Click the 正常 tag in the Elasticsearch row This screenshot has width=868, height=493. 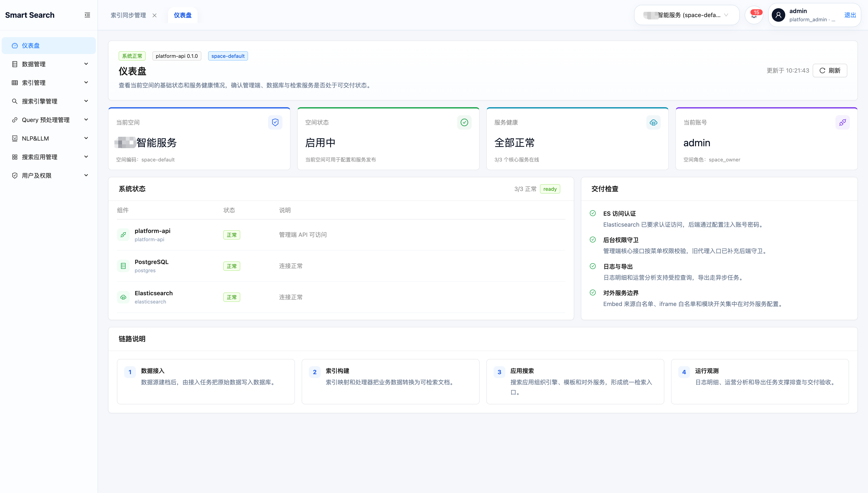click(x=232, y=297)
